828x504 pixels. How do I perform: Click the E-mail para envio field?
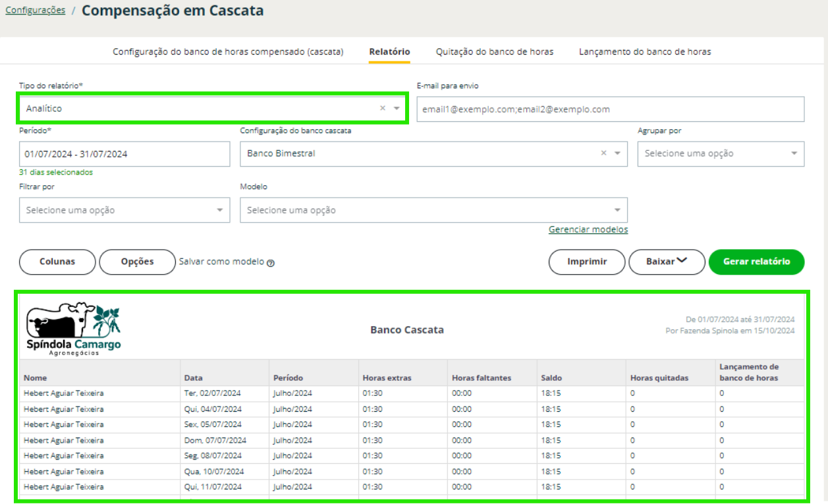(610, 109)
